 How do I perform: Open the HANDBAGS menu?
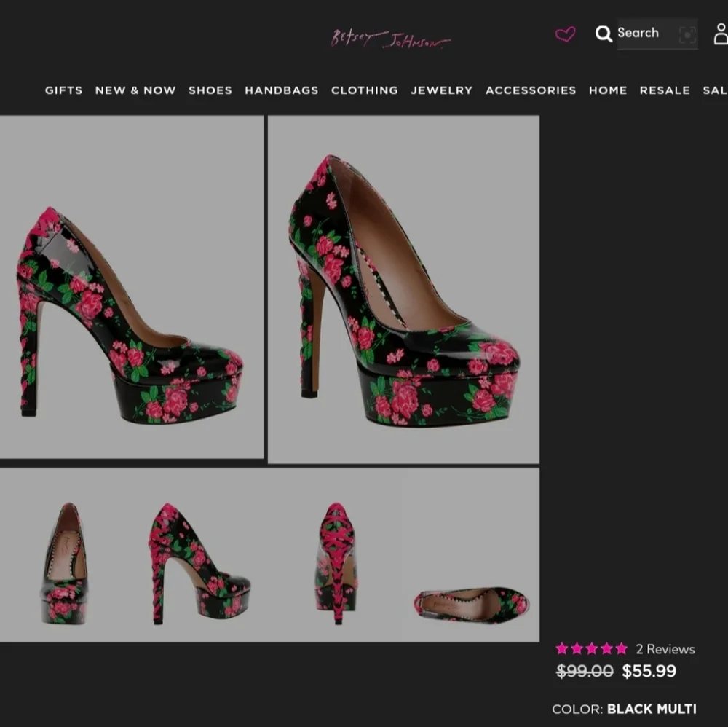pos(282,90)
